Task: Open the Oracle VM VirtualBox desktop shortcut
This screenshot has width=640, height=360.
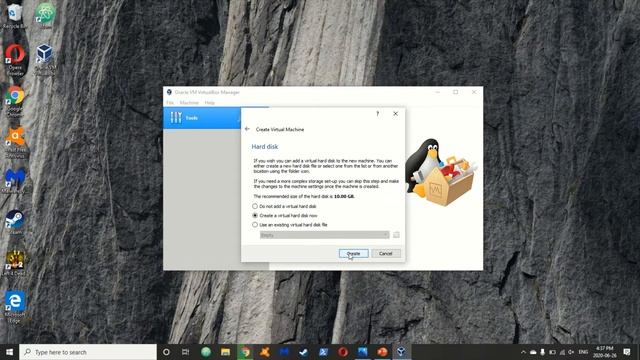Action: pyautogui.click(x=44, y=59)
